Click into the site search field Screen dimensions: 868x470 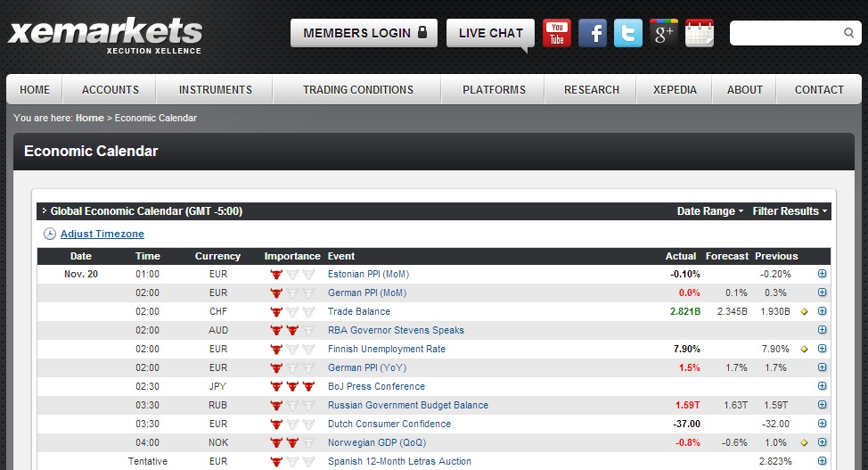(x=785, y=33)
